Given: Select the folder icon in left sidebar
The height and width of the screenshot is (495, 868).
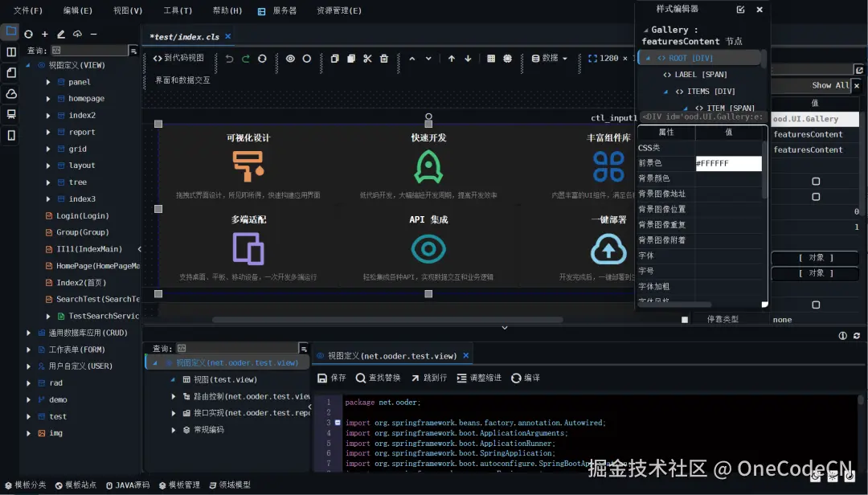Looking at the screenshot, I should (11, 31).
